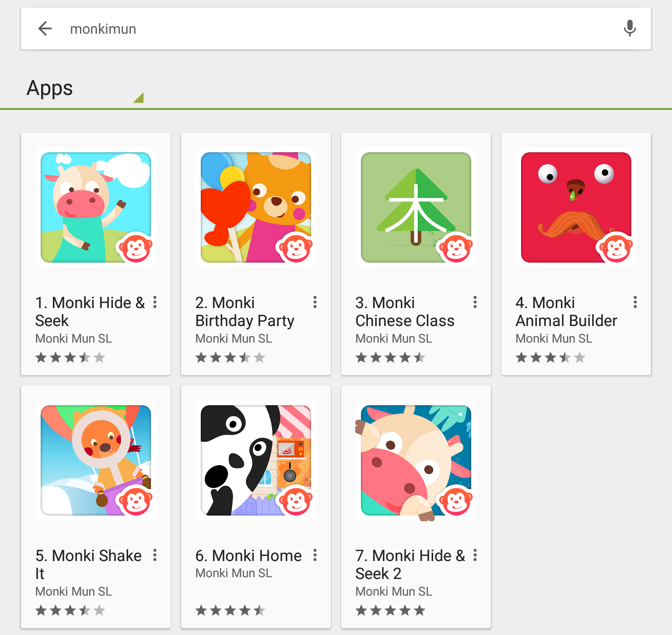Click the "6. Monki Home" title

(248, 556)
